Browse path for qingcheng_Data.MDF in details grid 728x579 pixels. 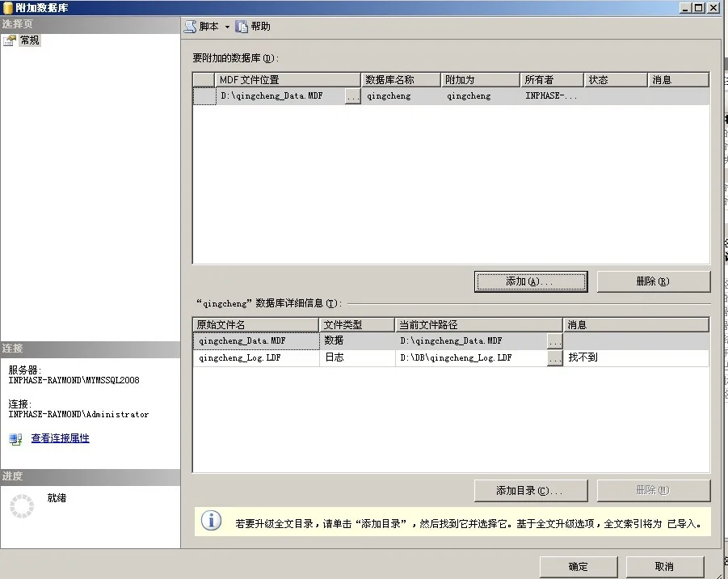(x=554, y=341)
